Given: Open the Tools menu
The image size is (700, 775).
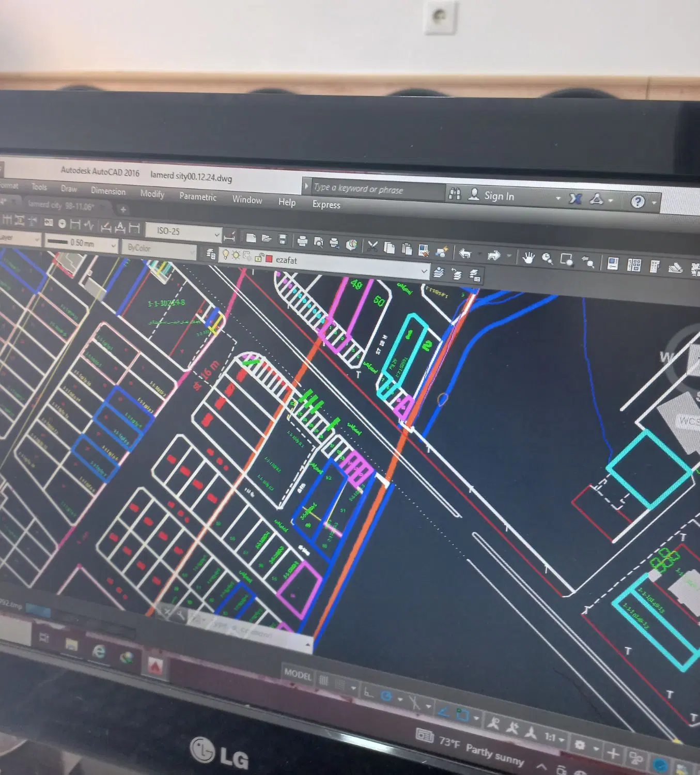Looking at the screenshot, I should 39,187.
